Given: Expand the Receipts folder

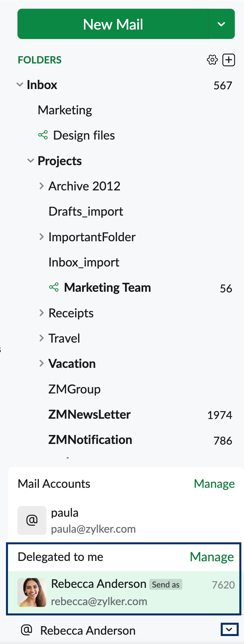Looking at the screenshot, I should (x=42, y=313).
